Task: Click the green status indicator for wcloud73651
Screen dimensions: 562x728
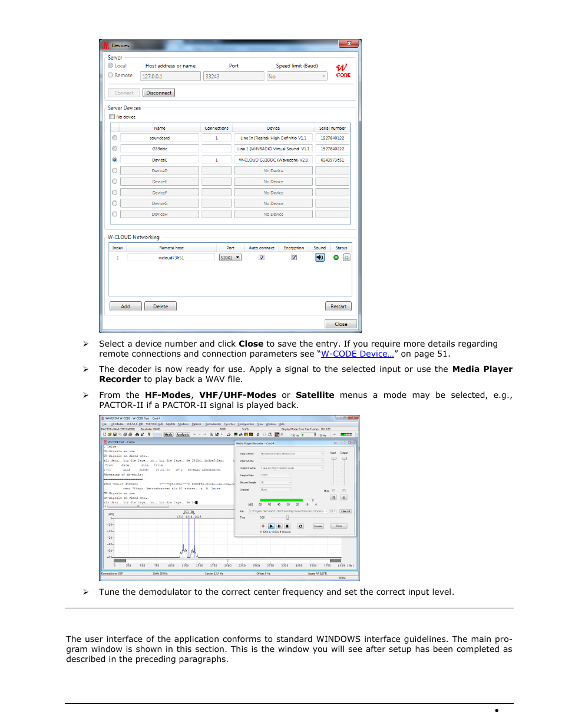Action: (336, 258)
